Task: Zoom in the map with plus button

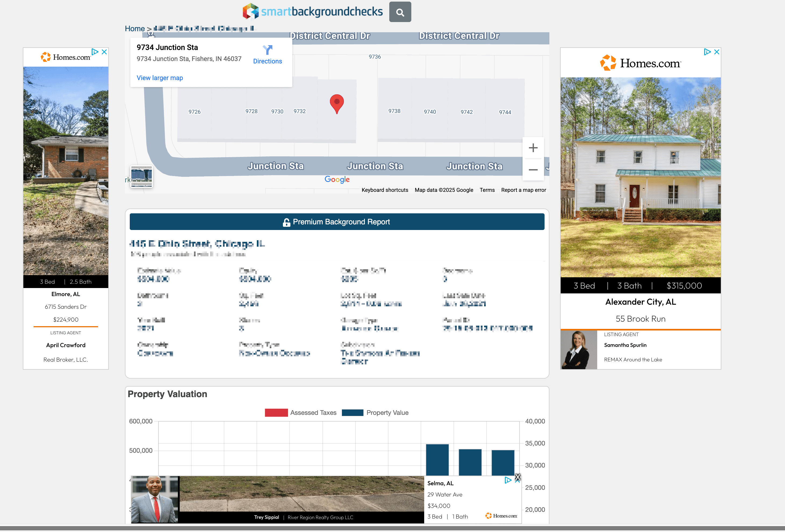Action: (533, 148)
